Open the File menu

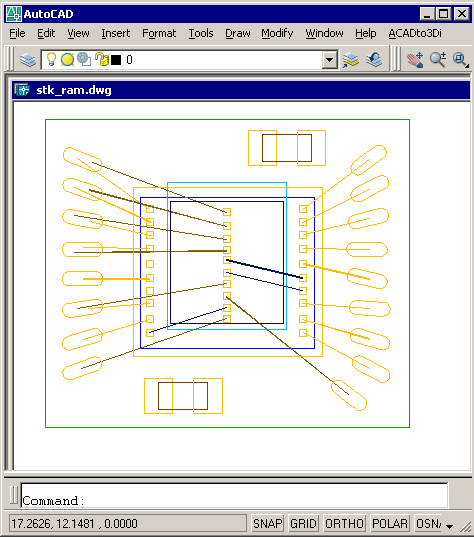[17, 33]
